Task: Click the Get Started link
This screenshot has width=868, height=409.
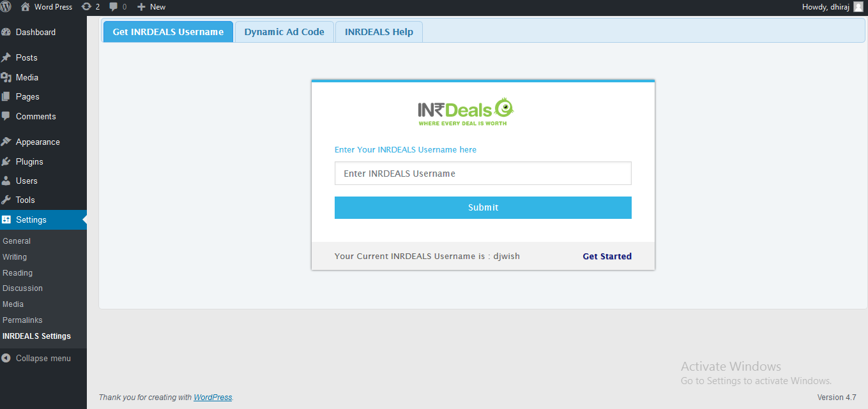Action: point(607,257)
